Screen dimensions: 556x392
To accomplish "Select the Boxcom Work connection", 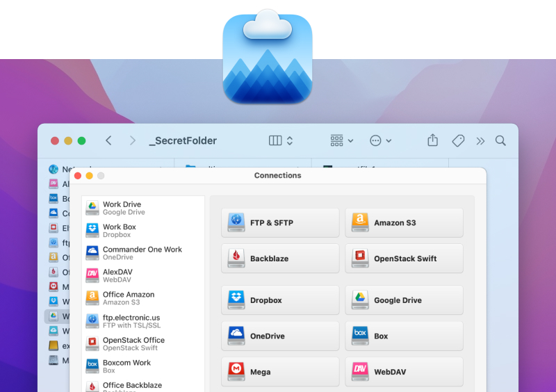I will pyautogui.click(x=143, y=366).
